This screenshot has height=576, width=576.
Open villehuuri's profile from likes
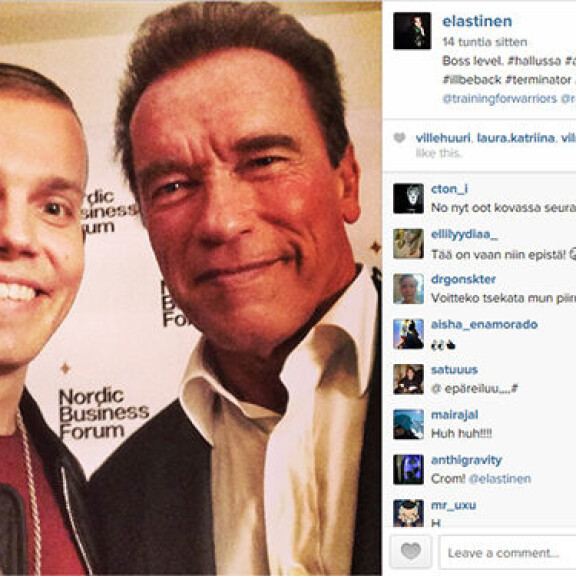pyautogui.click(x=443, y=138)
